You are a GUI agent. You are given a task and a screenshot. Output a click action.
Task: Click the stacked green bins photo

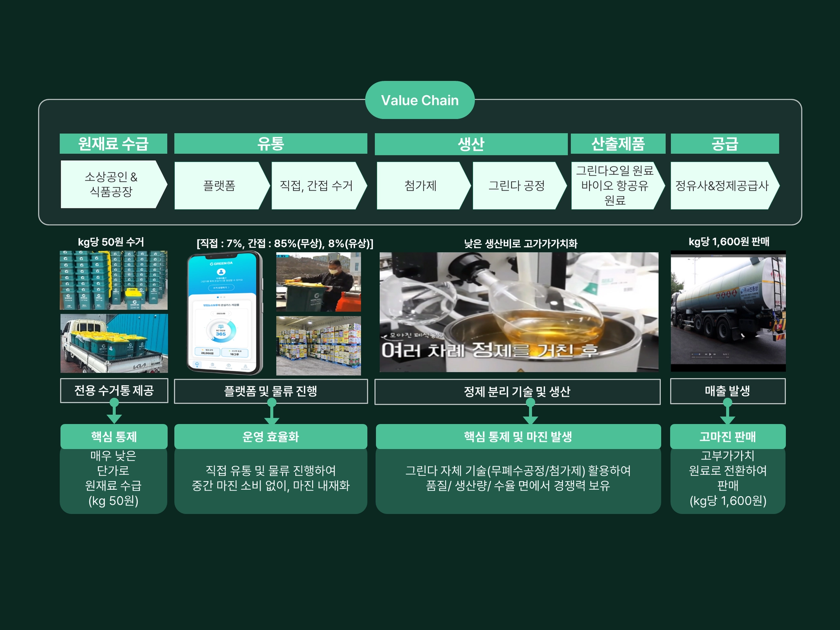114,280
